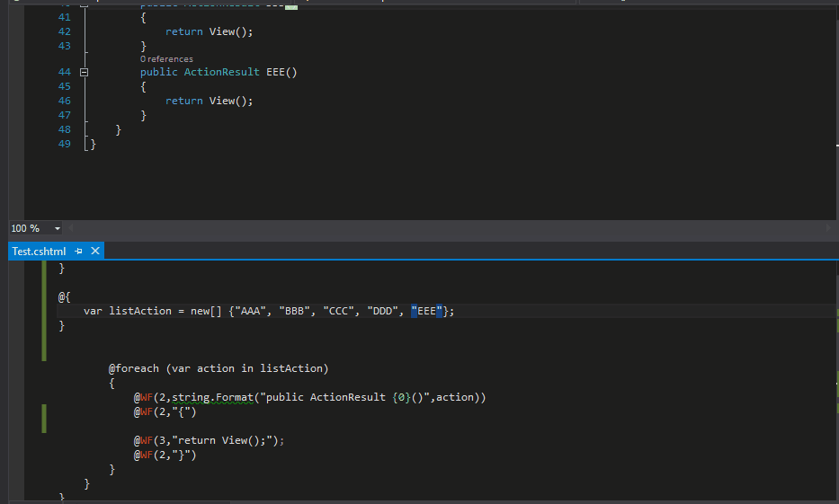Click the "@{" Razor block opener

click(x=64, y=297)
